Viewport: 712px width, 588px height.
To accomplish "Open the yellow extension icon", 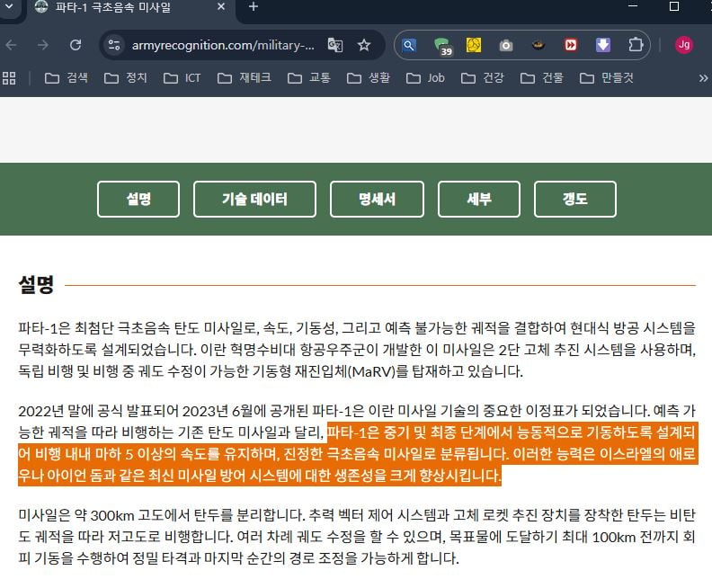I will [474, 45].
